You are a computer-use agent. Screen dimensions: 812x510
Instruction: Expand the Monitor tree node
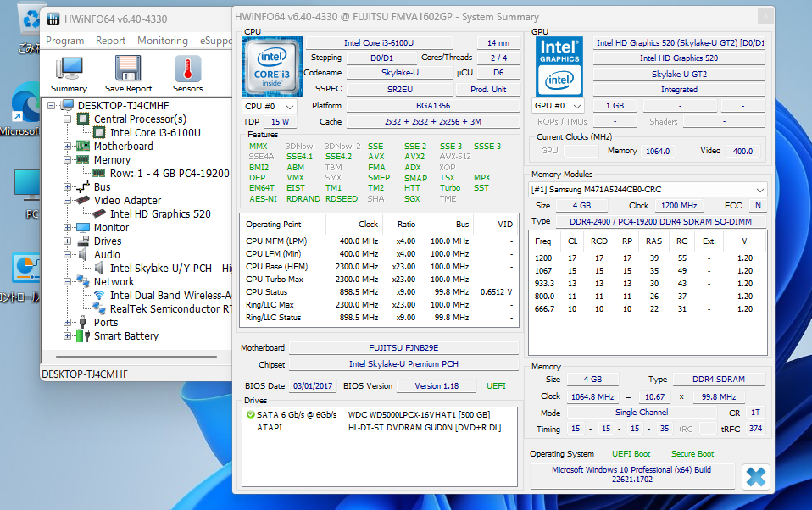click(67, 227)
